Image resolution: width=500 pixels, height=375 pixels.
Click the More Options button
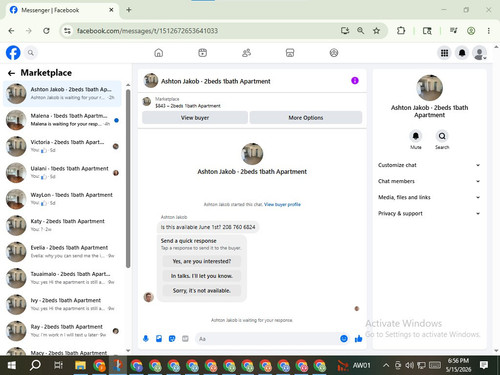306,118
